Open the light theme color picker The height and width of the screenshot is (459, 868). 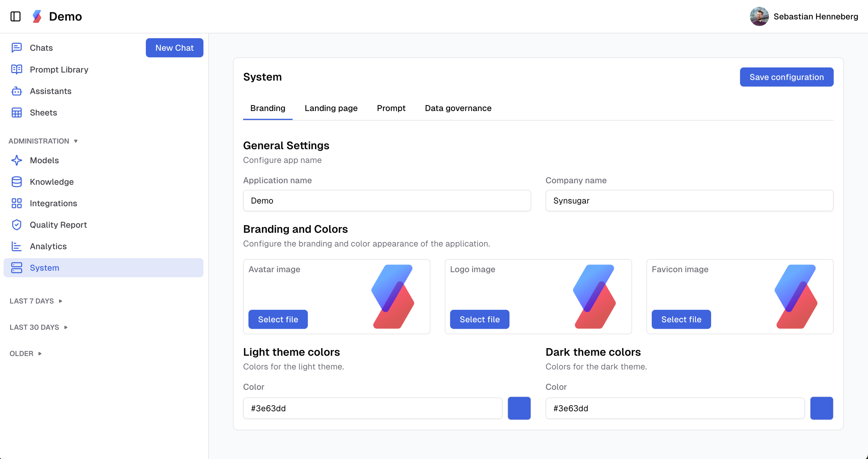tap(519, 408)
